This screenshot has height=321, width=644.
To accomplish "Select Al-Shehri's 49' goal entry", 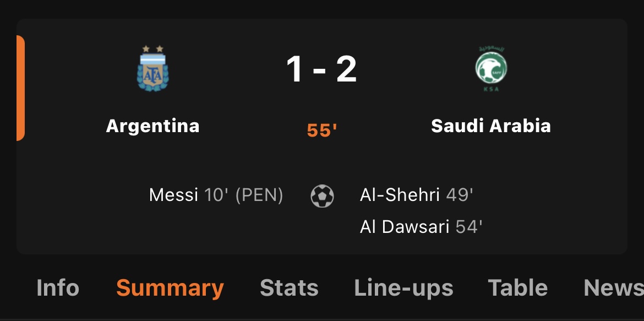I will tap(417, 195).
